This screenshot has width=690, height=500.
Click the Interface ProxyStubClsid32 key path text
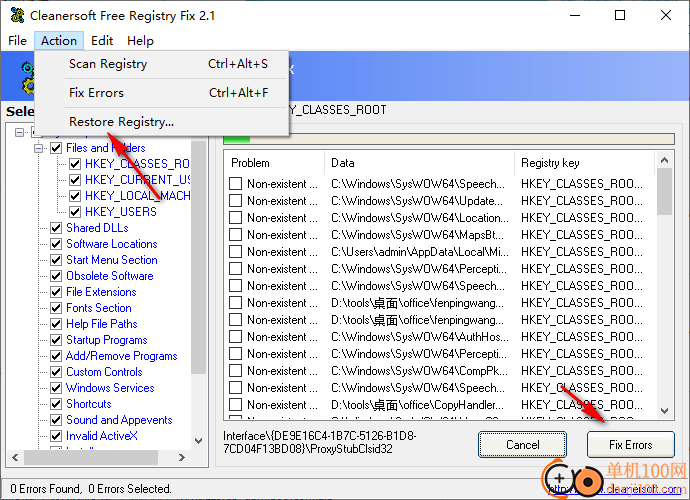pos(320,442)
